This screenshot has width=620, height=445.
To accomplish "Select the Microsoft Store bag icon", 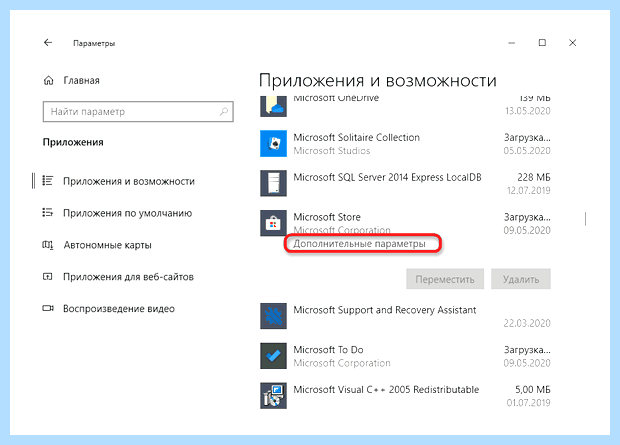I will pos(273,223).
